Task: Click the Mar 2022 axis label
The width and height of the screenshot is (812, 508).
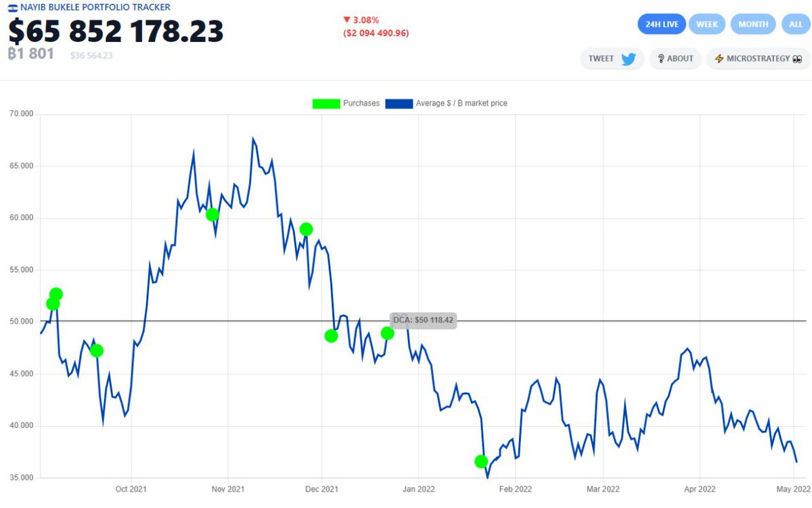Action: pos(602,488)
